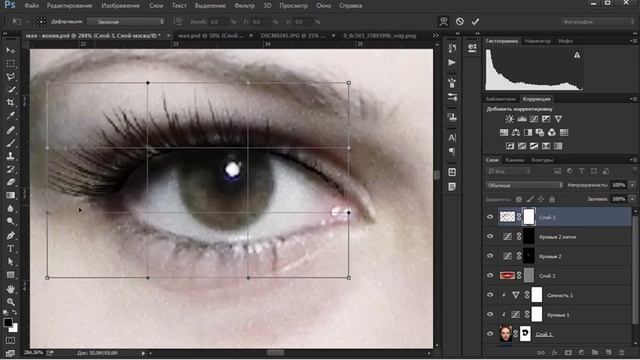Open the warp preset dropdown in options bar
The image size is (640, 360).
click(126, 22)
